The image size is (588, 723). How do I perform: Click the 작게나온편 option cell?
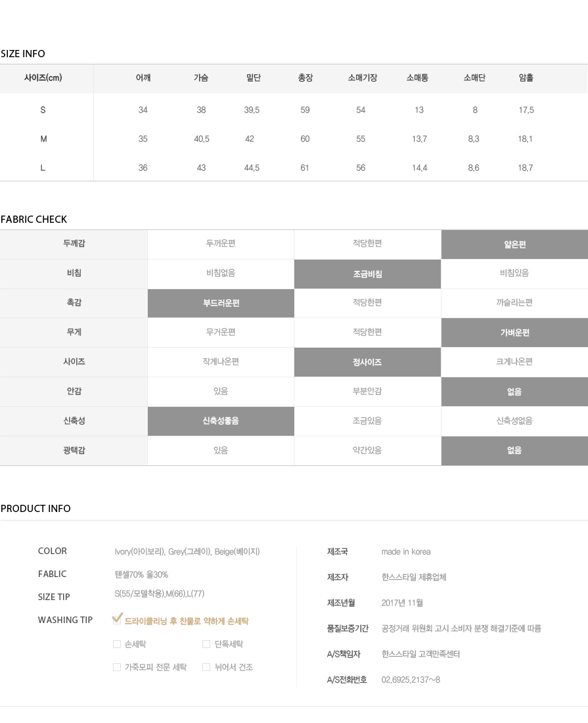pyautogui.click(x=221, y=361)
